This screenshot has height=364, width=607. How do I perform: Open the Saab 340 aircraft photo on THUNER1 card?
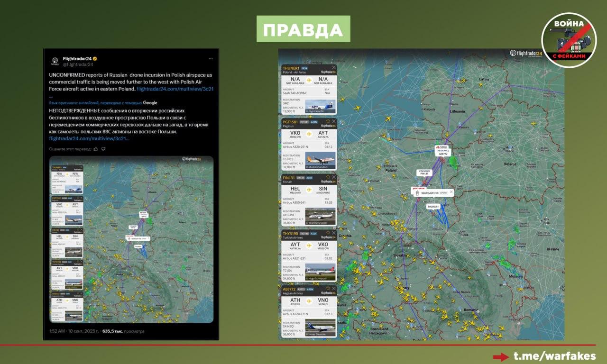pos(320,105)
